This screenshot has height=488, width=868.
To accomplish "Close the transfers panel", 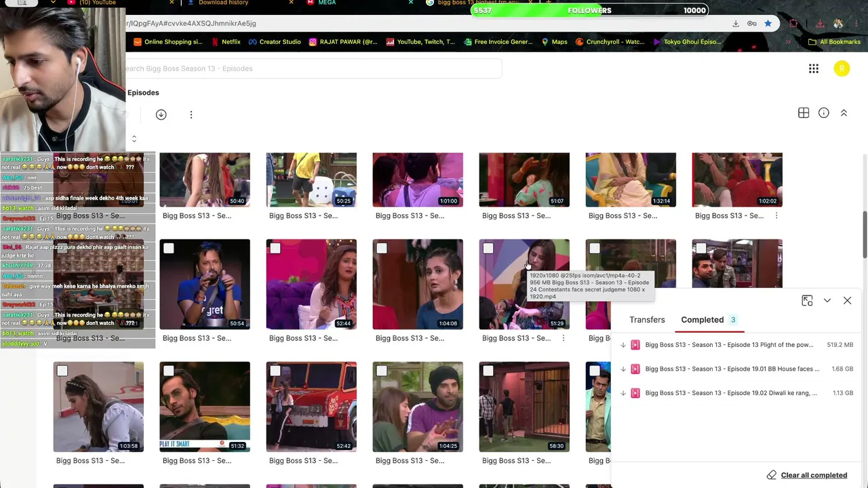I will tap(847, 300).
